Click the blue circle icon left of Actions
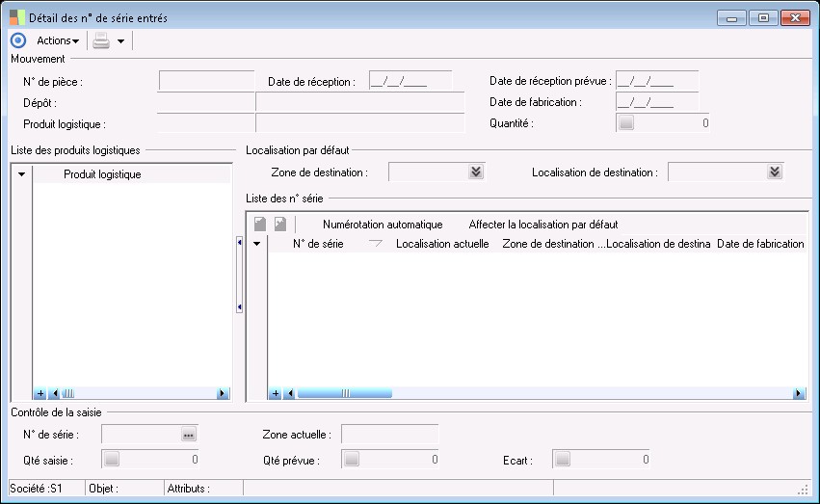The width and height of the screenshot is (820, 504). click(x=18, y=40)
